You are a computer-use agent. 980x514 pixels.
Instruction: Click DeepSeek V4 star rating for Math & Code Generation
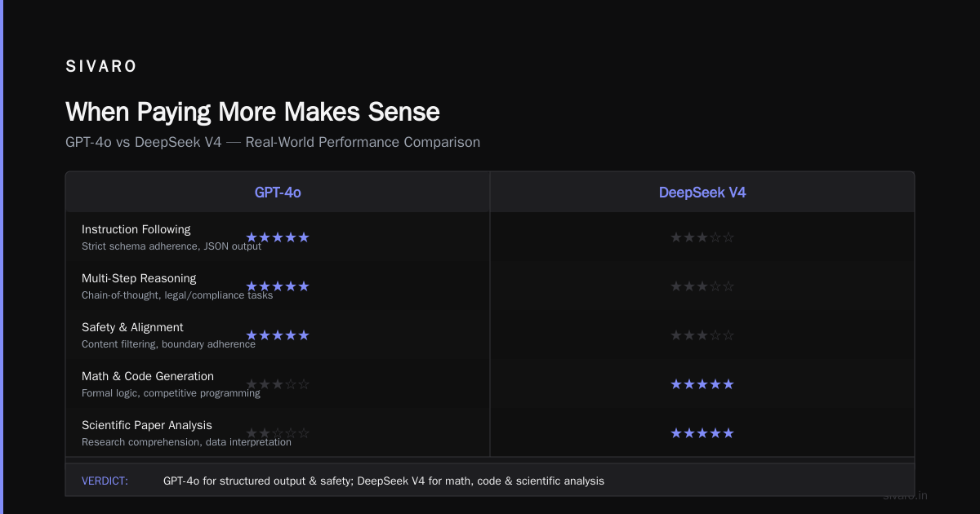[x=702, y=384]
